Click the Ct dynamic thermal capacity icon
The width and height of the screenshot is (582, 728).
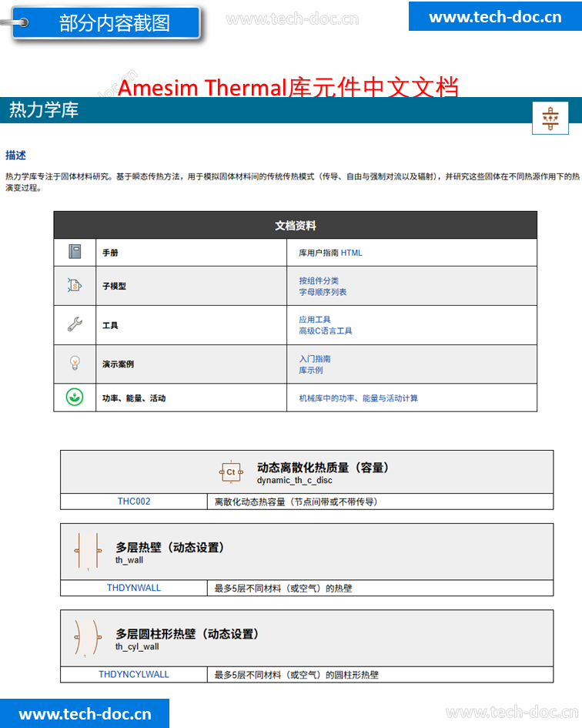pyautogui.click(x=231, y=472)
